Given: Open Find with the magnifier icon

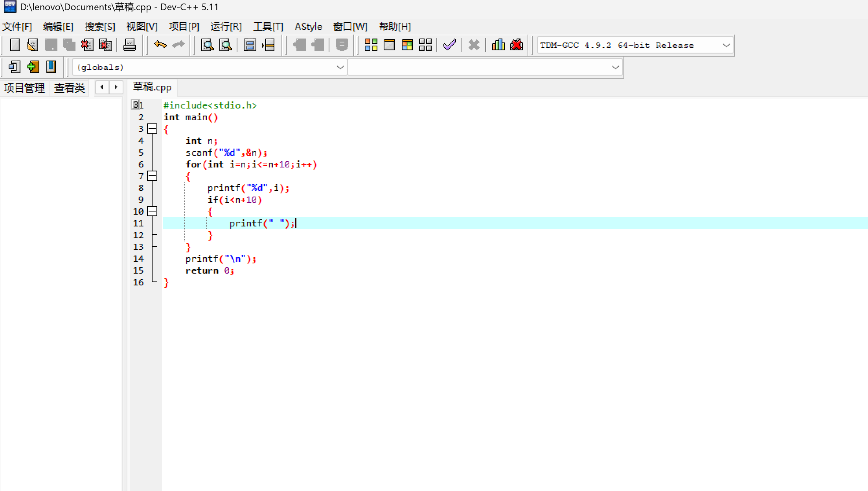Looking at the screenshot, I should [207, 45].
